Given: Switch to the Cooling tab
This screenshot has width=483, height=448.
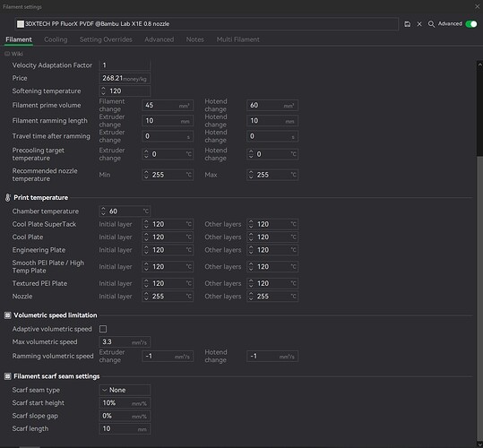Looking at the screenshot, I should pos(56,39).
